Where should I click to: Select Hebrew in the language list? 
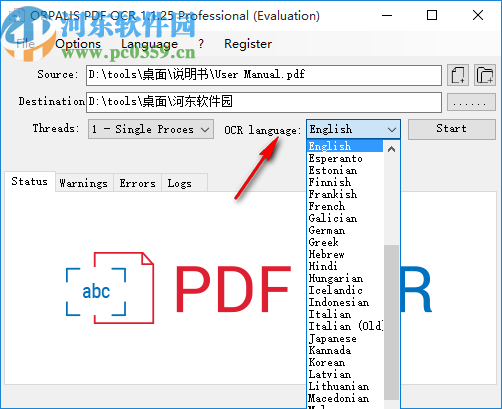click(x=345, y=254)
